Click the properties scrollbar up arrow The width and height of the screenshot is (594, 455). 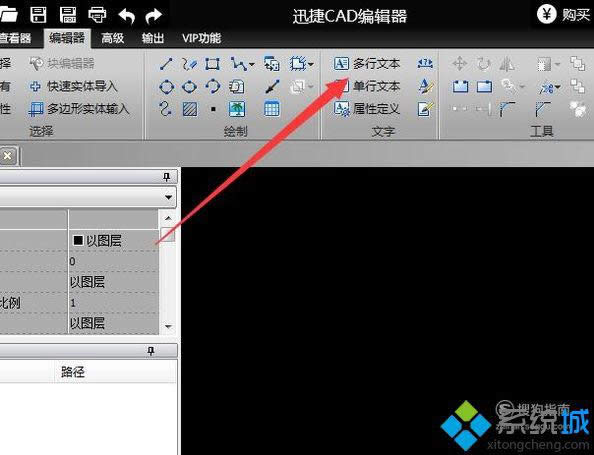(168, 218)
